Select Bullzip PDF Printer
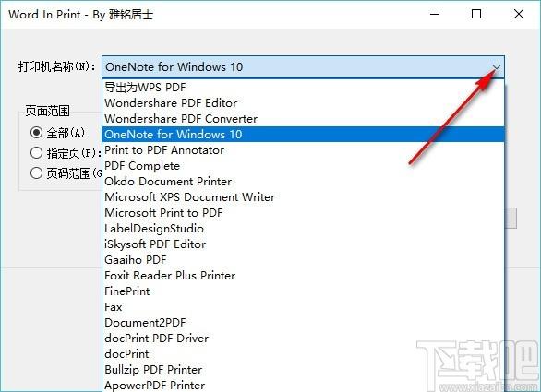 [304, 370]
